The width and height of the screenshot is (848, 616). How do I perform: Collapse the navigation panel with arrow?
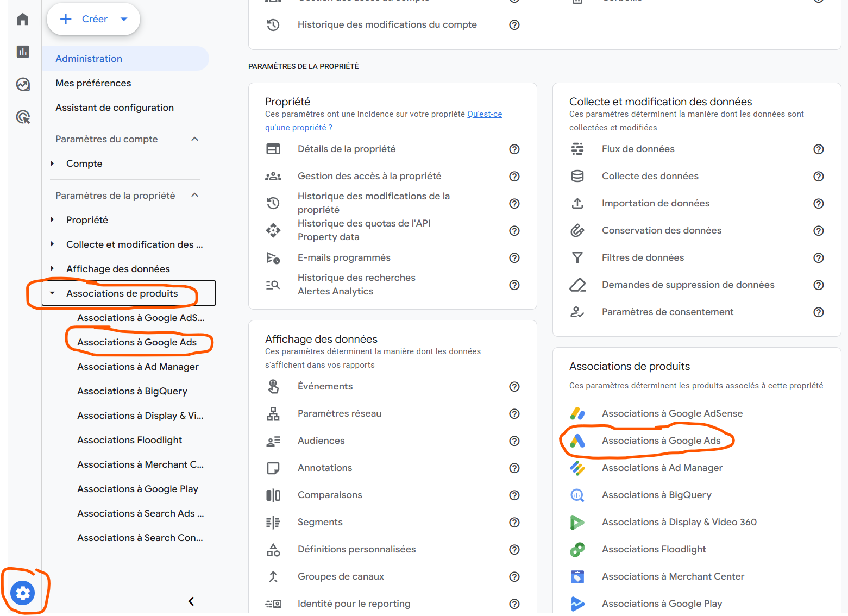(191, 601)
